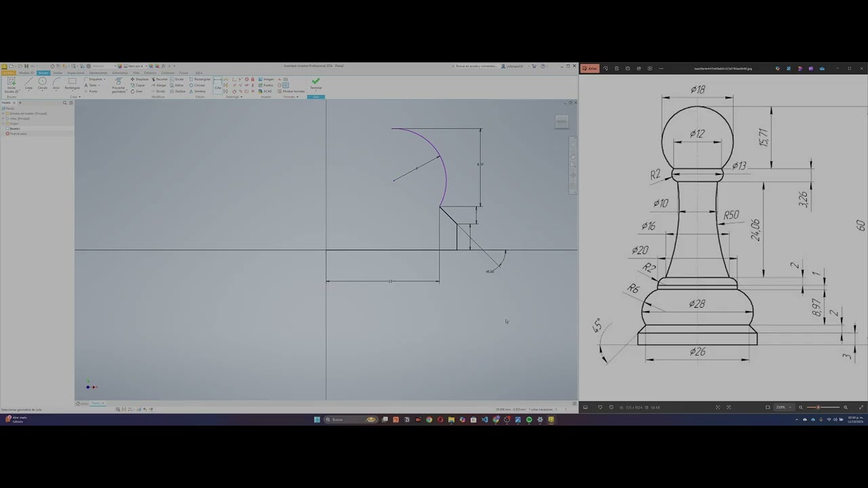Open the Archivo menu

pyautogui.click(x=9, y=73)
